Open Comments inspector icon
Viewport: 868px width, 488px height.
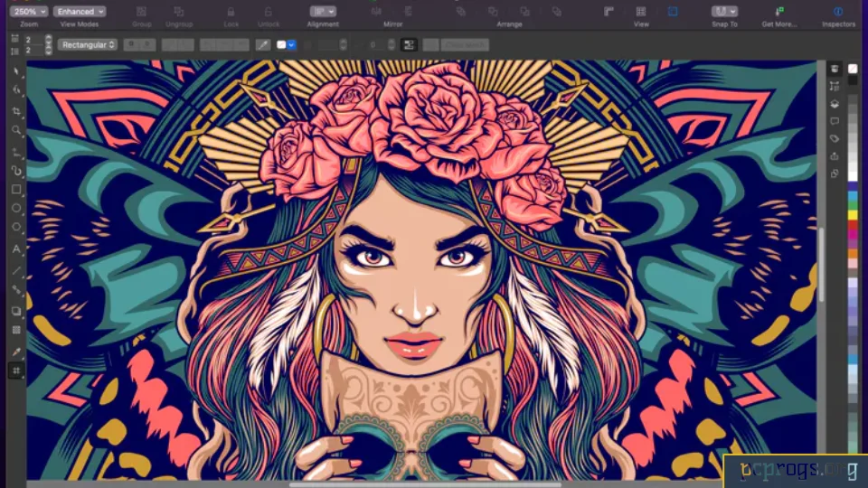(835, 121)
